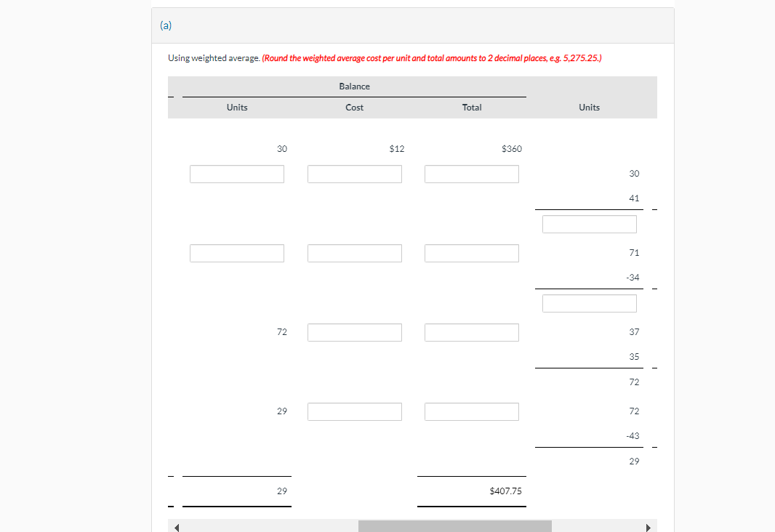This screenshot has height=532, width=775.
Task: Click the left scroll arrow on the horizontal scrollbar
Action: pos(175,525)
